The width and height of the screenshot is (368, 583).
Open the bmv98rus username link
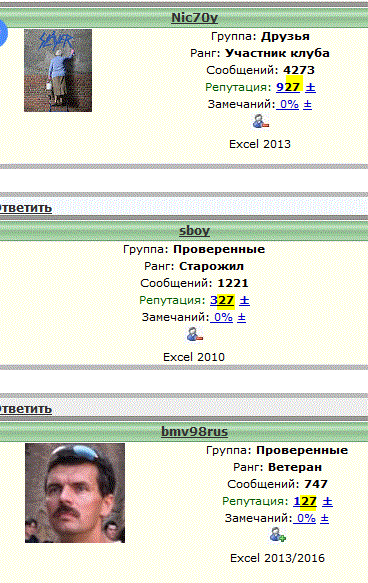[x=194, y=432]
